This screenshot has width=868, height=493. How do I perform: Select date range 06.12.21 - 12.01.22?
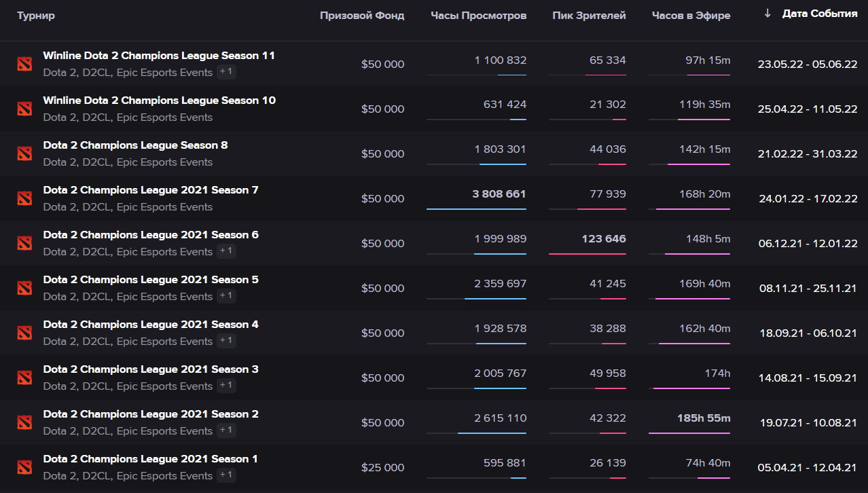[808, 243]
